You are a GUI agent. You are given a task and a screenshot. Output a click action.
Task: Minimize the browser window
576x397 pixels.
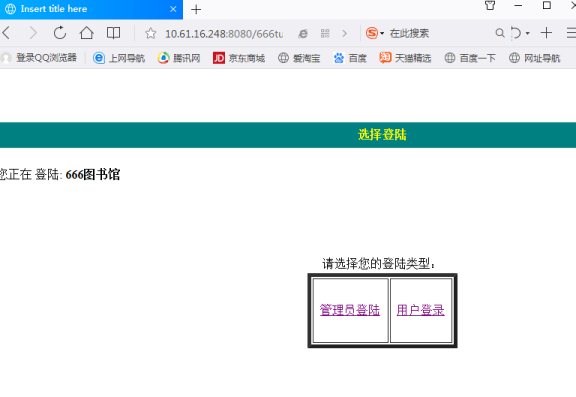(x=518, y=6)
